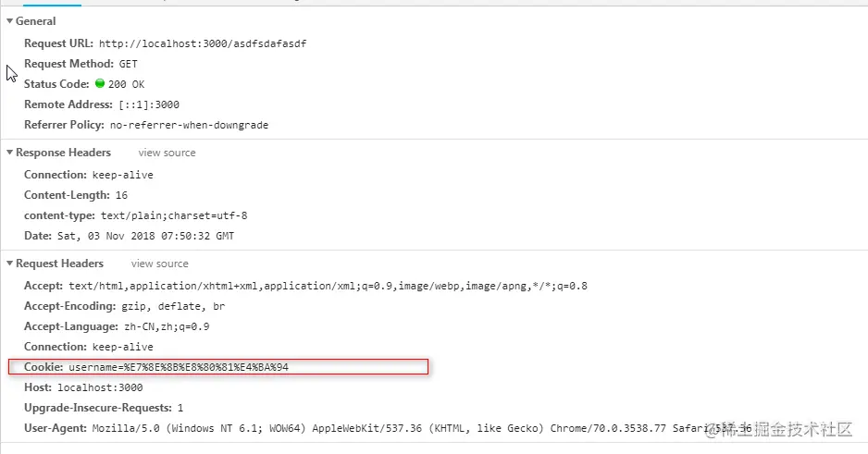Click view source beside Response Headers
868x454 pixels.
point(167,153)
